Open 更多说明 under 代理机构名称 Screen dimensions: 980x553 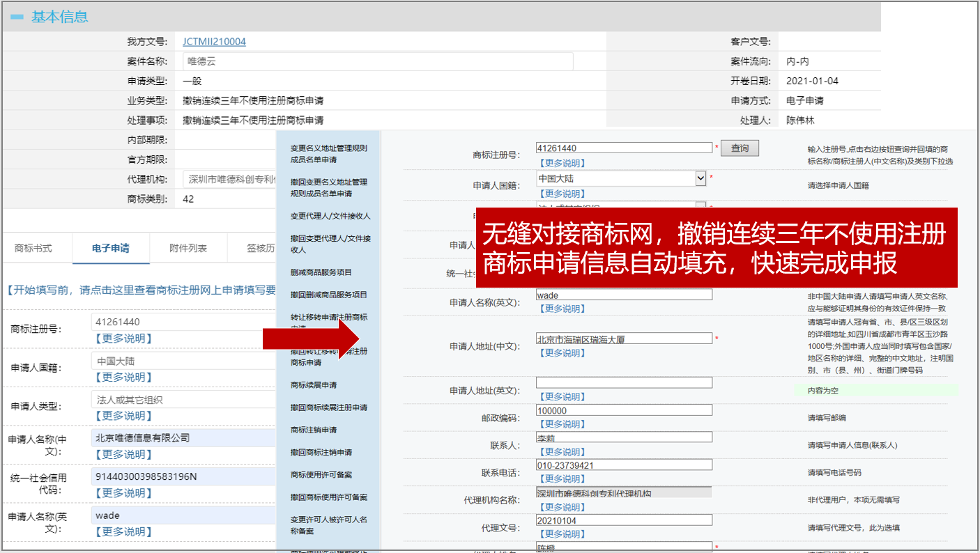(562, 507)
